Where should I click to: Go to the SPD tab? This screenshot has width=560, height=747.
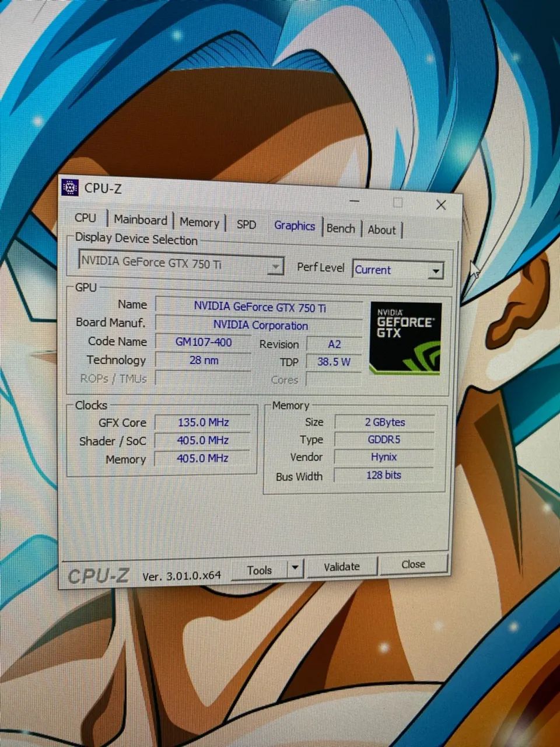click(x=246, y=224)
